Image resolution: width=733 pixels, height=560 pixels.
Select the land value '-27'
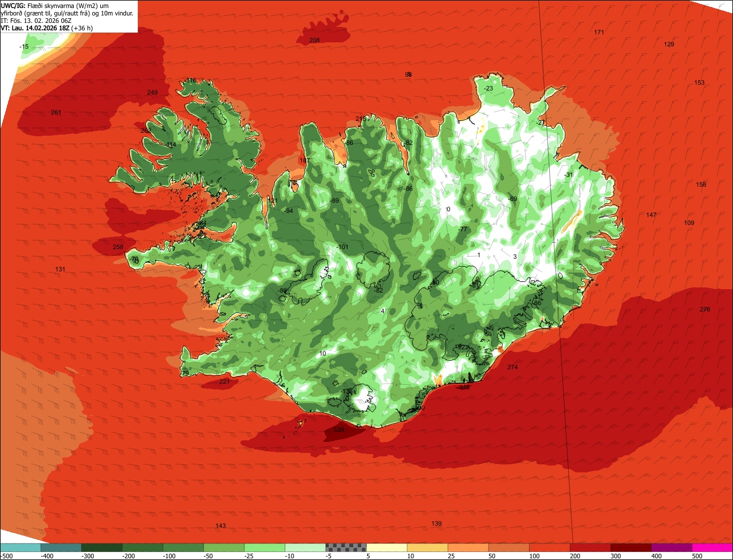540,123
